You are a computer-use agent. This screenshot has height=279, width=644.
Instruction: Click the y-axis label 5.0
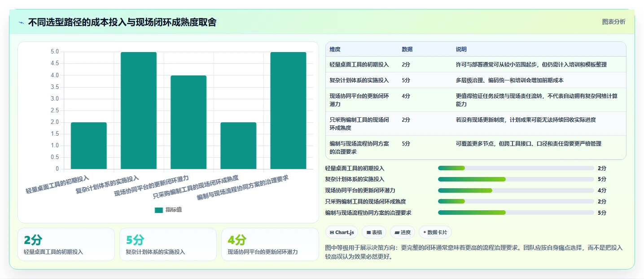(x=54, y=52)
